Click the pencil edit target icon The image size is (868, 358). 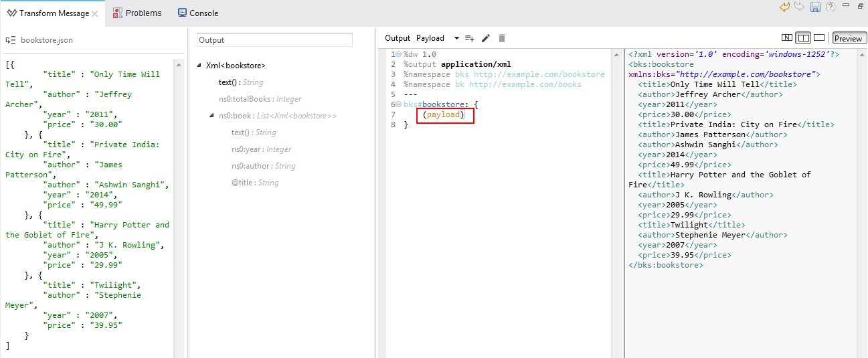[x=486, y=39]
